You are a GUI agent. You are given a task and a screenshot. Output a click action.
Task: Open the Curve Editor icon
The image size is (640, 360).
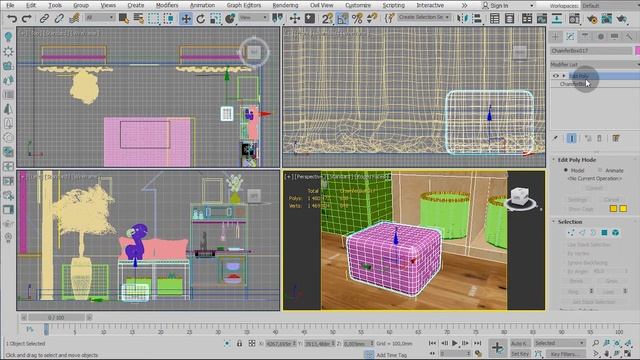542,18
